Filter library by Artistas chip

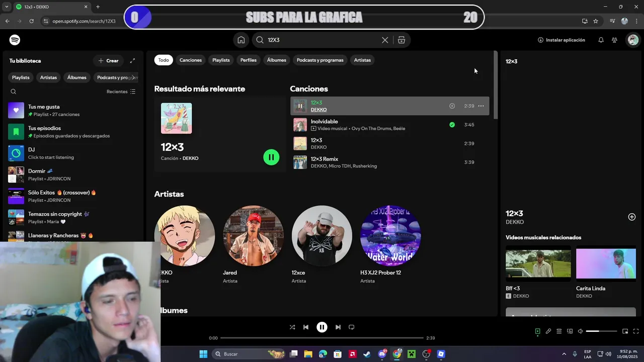click(48, 77)
